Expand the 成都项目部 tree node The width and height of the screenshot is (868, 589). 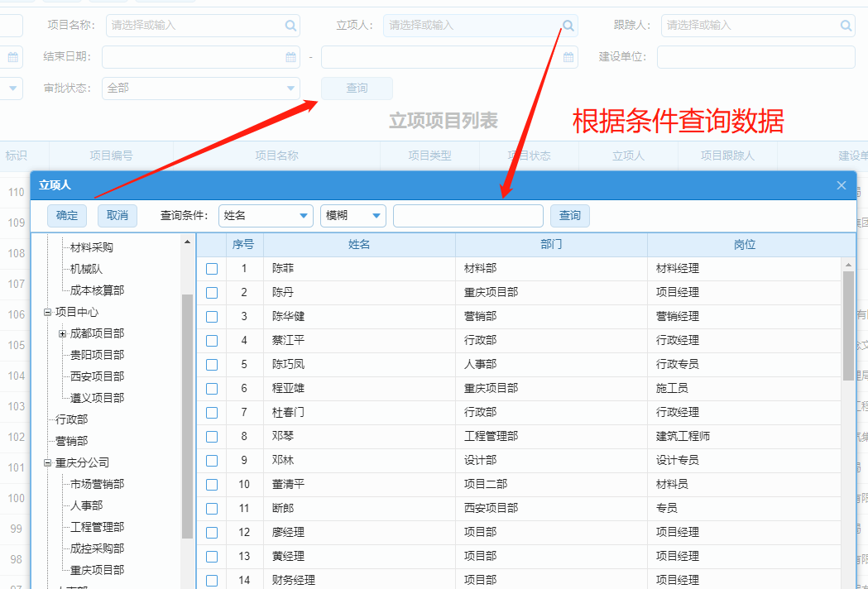click(62, 333)
